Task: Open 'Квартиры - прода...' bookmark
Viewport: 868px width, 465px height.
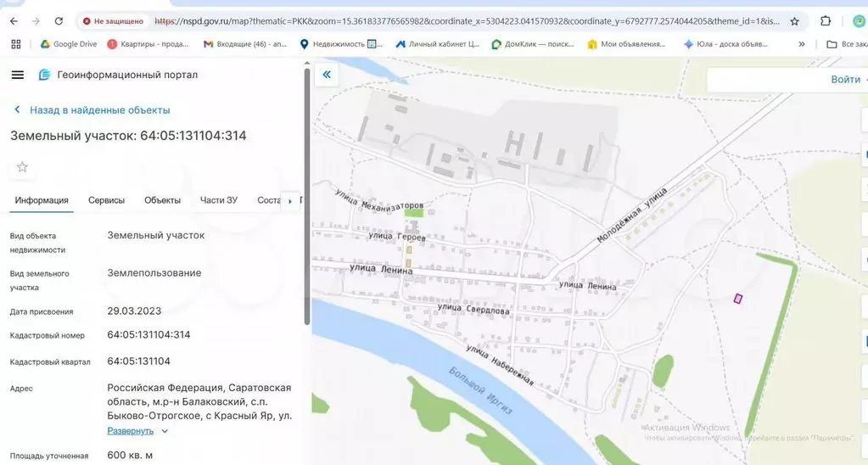Action: tap(148, 44)
